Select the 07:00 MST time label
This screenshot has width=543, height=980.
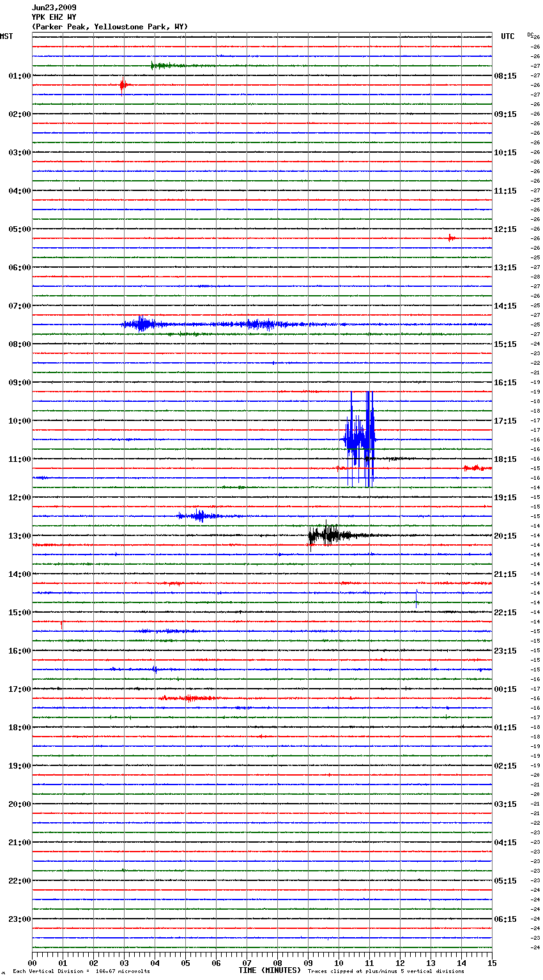point(20,305)
